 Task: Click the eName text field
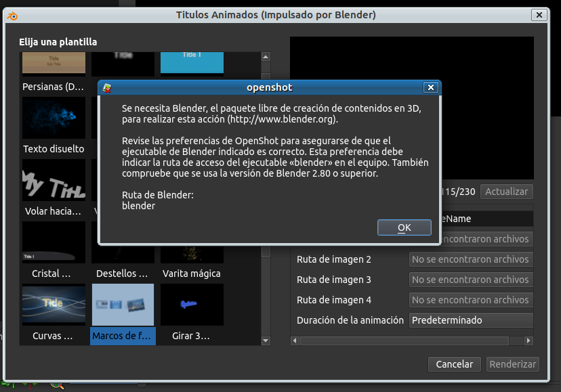point(487,219)
